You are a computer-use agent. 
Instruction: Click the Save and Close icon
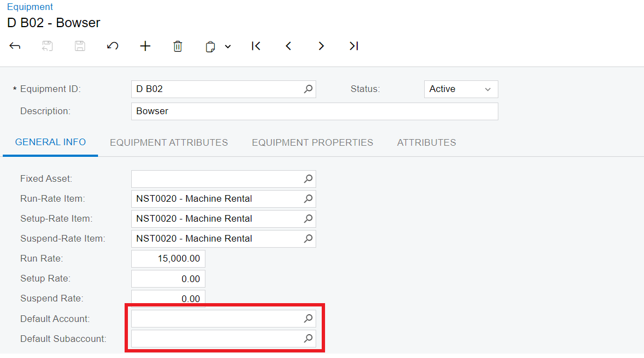tap(47, 46)
